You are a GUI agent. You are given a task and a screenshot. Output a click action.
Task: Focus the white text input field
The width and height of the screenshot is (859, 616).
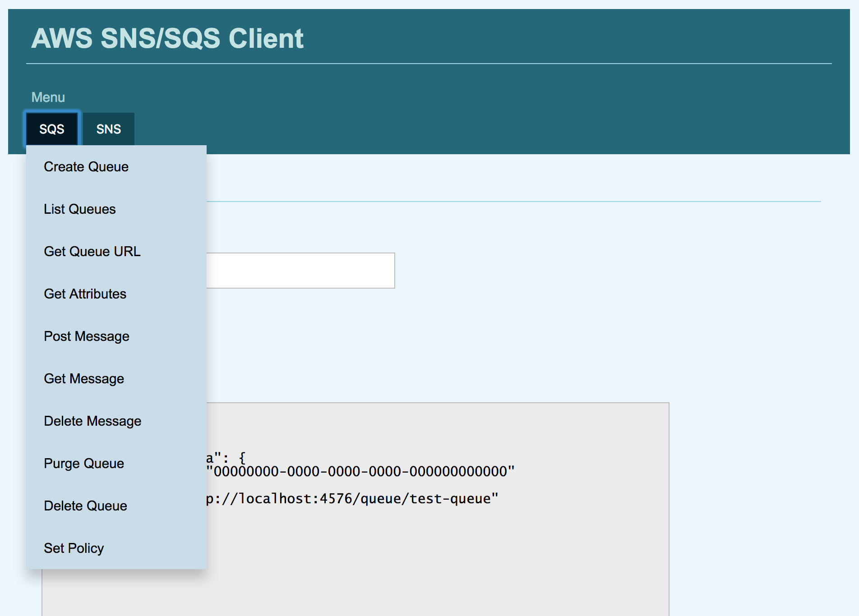coord(300,271)
